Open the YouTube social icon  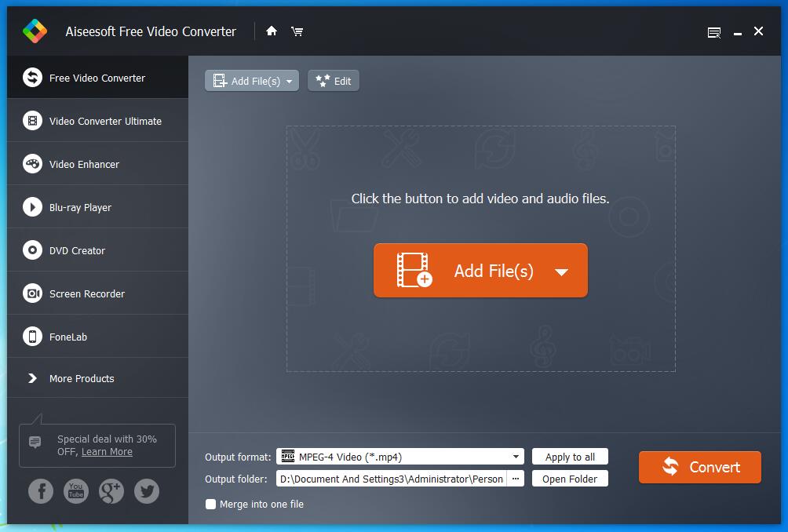[x=76, y=491]
